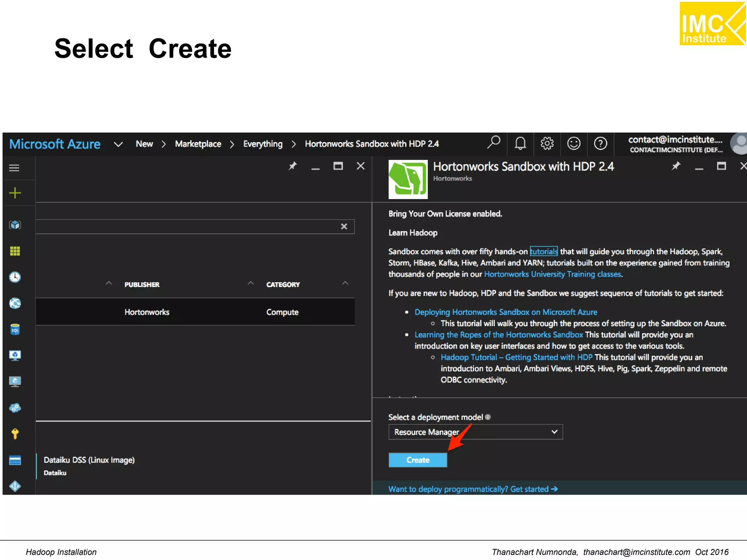Click sort caret left of PUBLISHER
This screenshot has width=747, height=560.
tap(109, 283)
